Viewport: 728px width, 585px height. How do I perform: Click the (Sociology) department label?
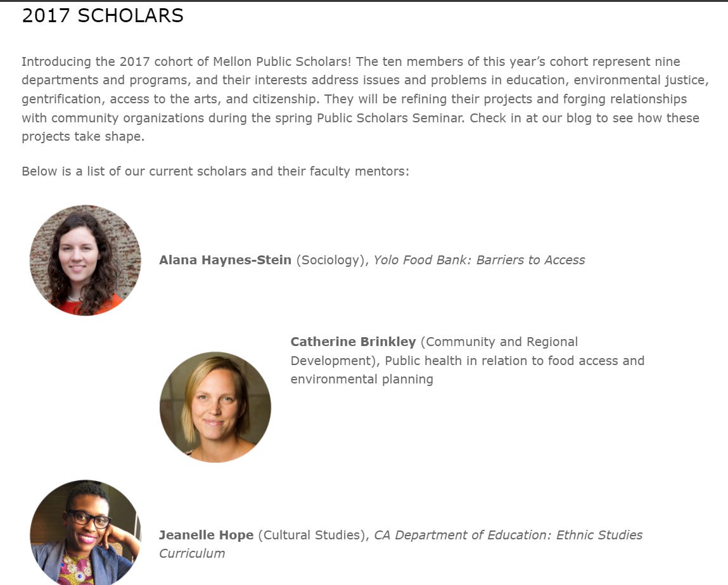(x=331, y=260)
